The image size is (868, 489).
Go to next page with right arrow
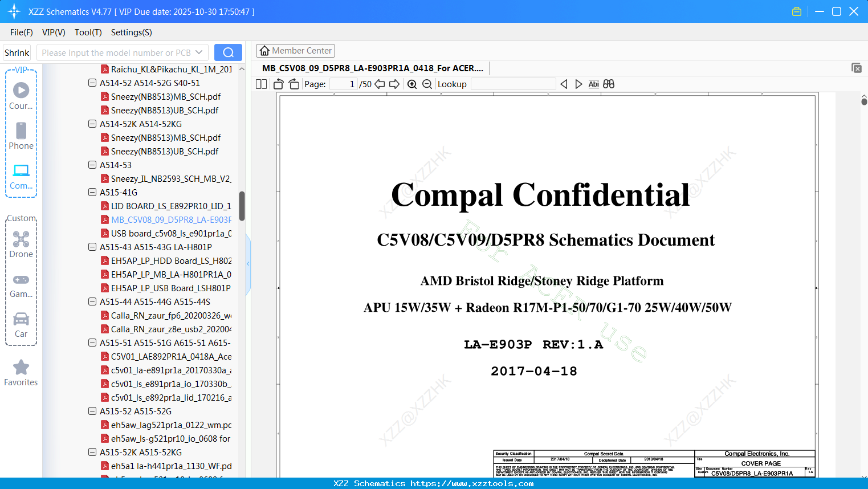point(394,84)
